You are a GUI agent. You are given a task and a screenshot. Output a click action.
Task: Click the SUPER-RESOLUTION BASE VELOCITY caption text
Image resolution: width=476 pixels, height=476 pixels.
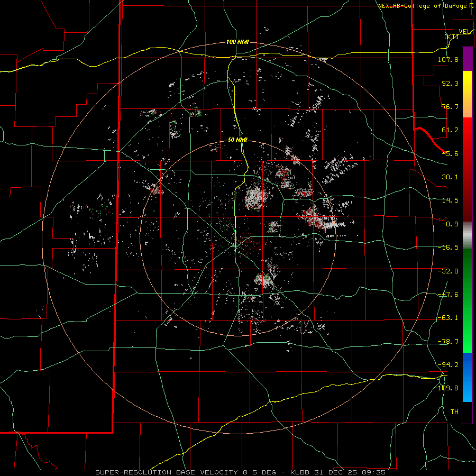coord(167,472)
